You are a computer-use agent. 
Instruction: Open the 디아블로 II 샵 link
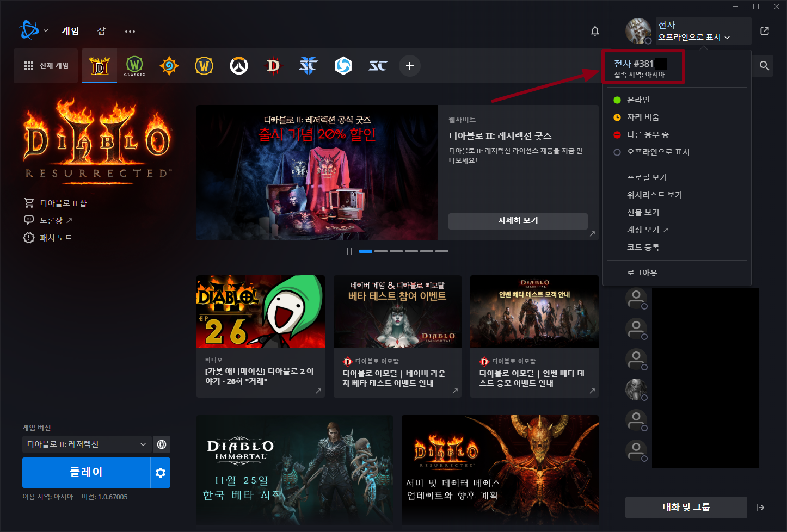coord(55,203)
